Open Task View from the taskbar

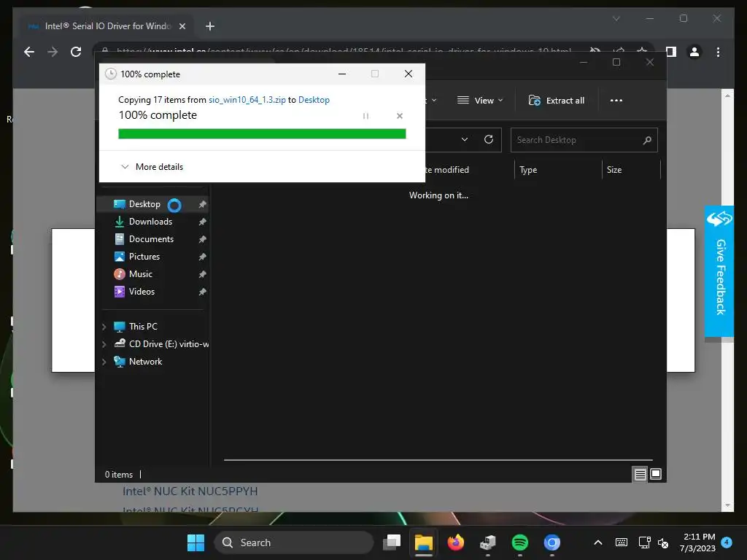(392, 542)
